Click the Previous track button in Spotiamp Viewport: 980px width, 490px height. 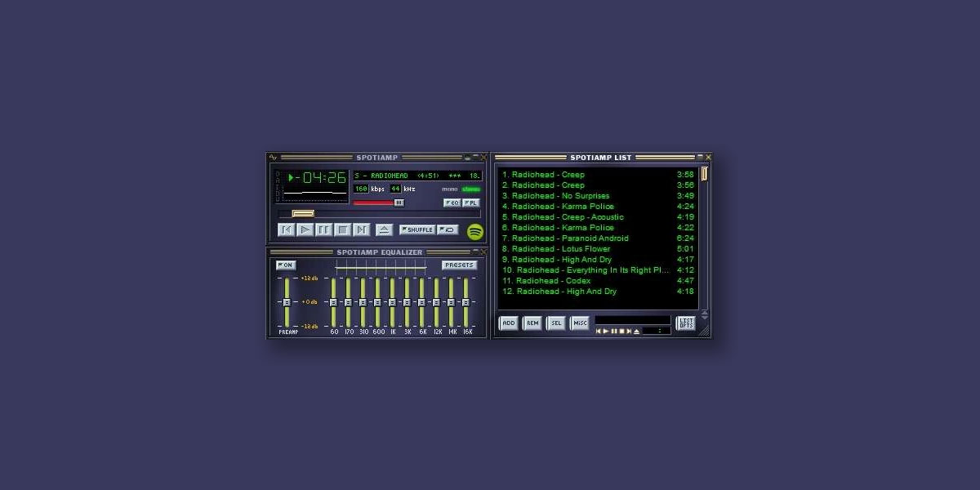[286, 229]
